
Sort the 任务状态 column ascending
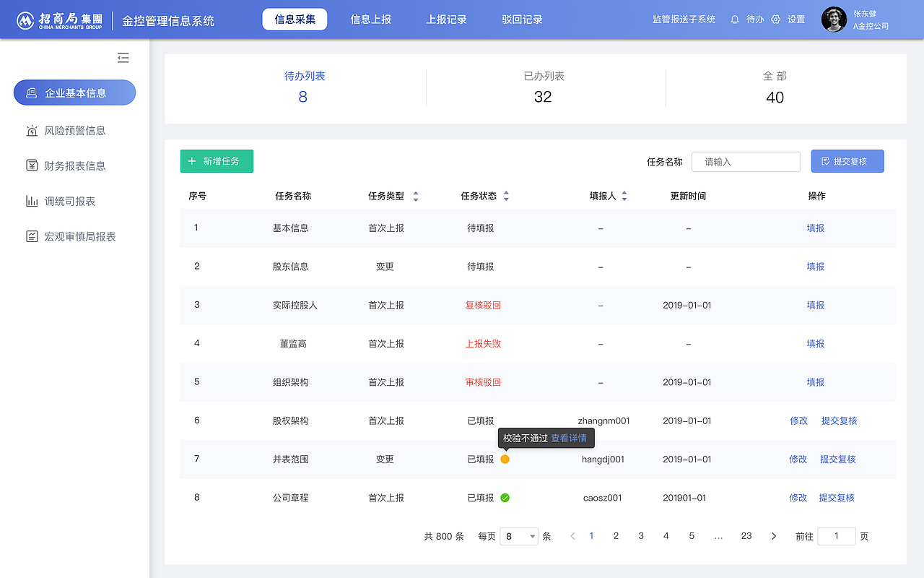pyautogui.click(x=506, y=191)
